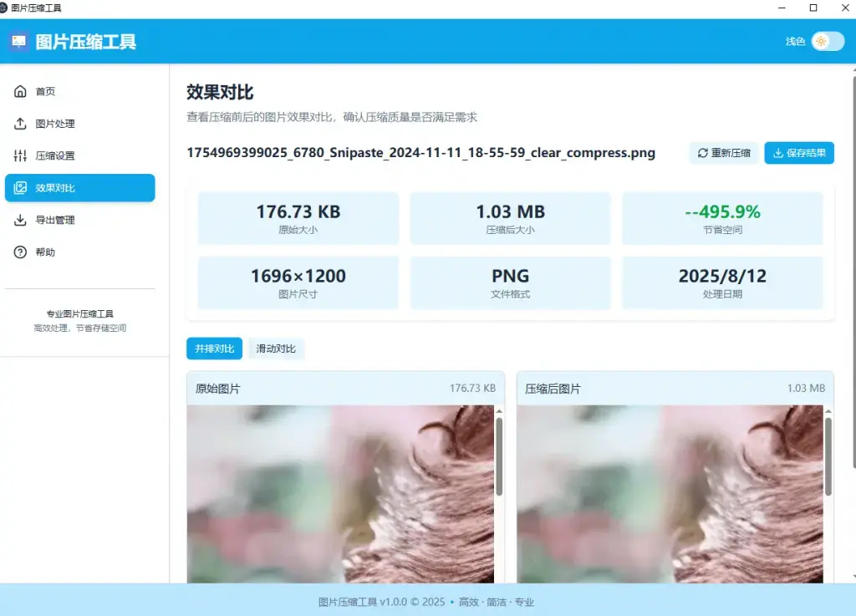Click the sliders icon for 压缩设置

[21, 156]
